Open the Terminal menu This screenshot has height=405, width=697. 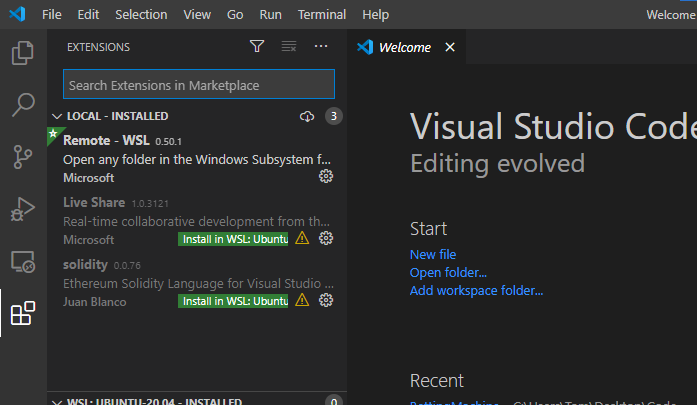point(322,15)
